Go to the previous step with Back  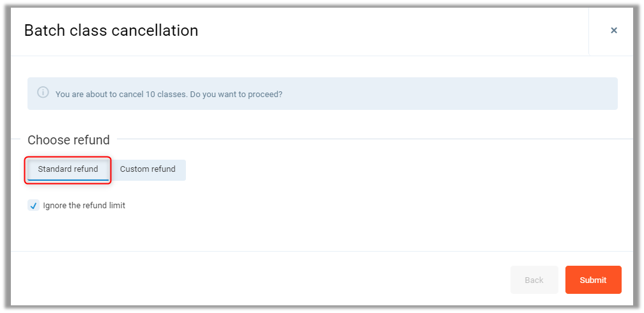(x=533, y=280)
